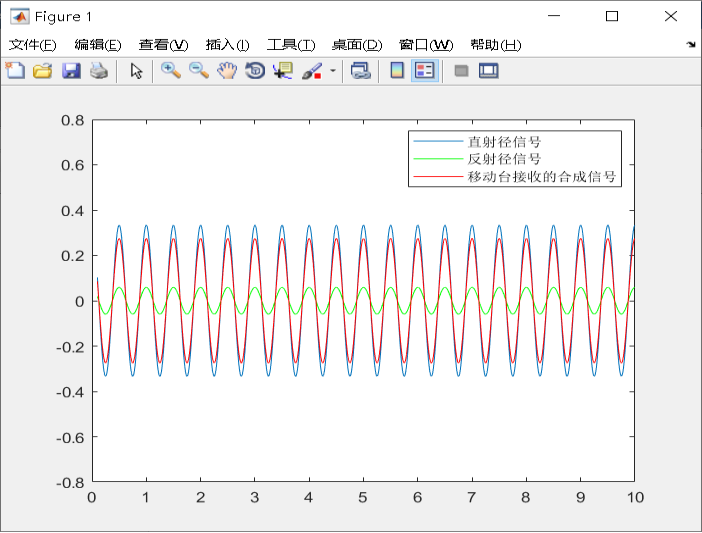The image size is (702, 533).
Task: Click the Link Plot icon
Action: [360, 71]
